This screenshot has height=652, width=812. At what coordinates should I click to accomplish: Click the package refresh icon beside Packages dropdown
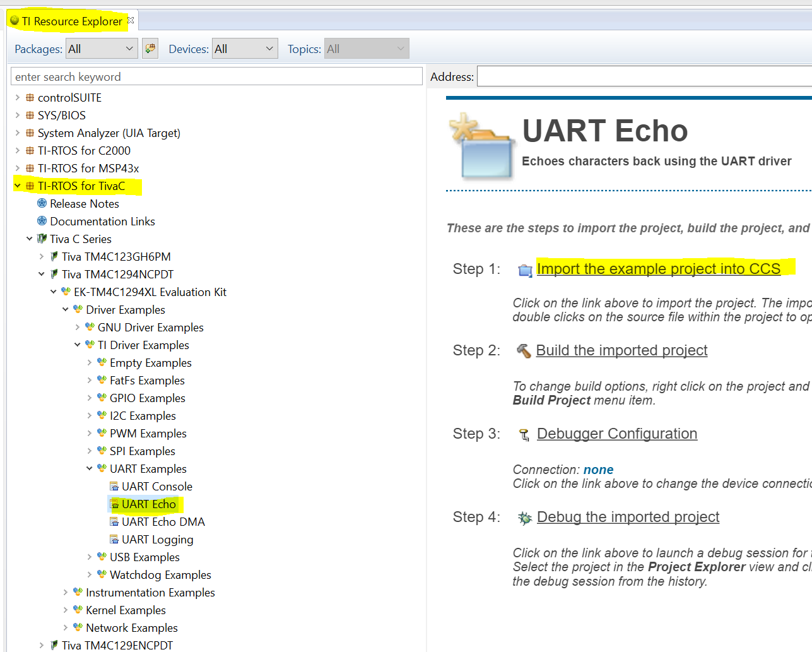coord(150,49)
